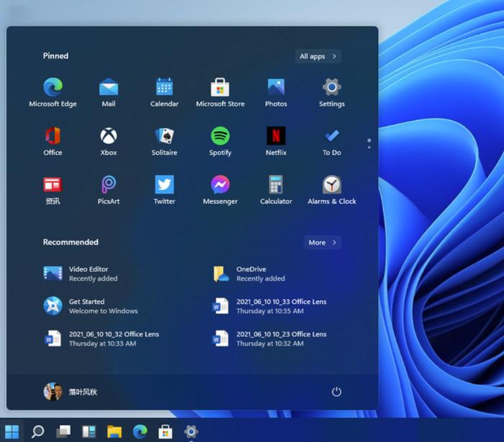Open 2021_06_10 10_23 Office Lens document

pos(269,338)
